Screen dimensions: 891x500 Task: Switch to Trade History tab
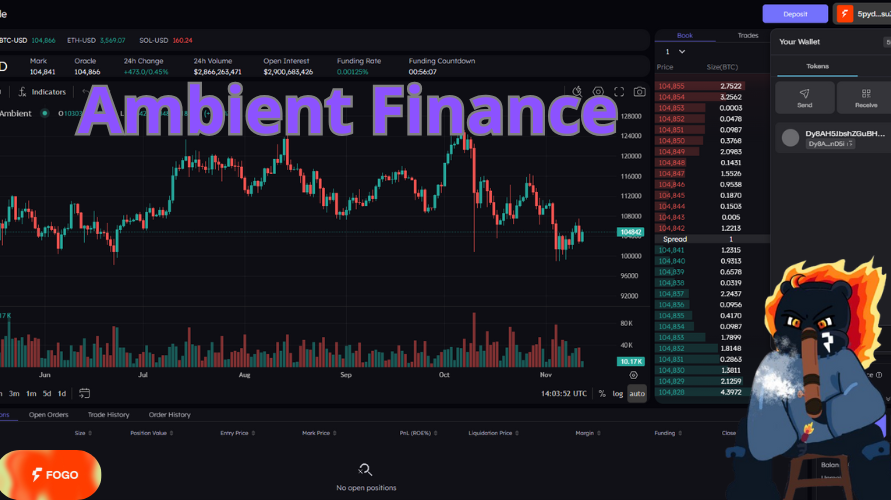(x=109, y=415)
